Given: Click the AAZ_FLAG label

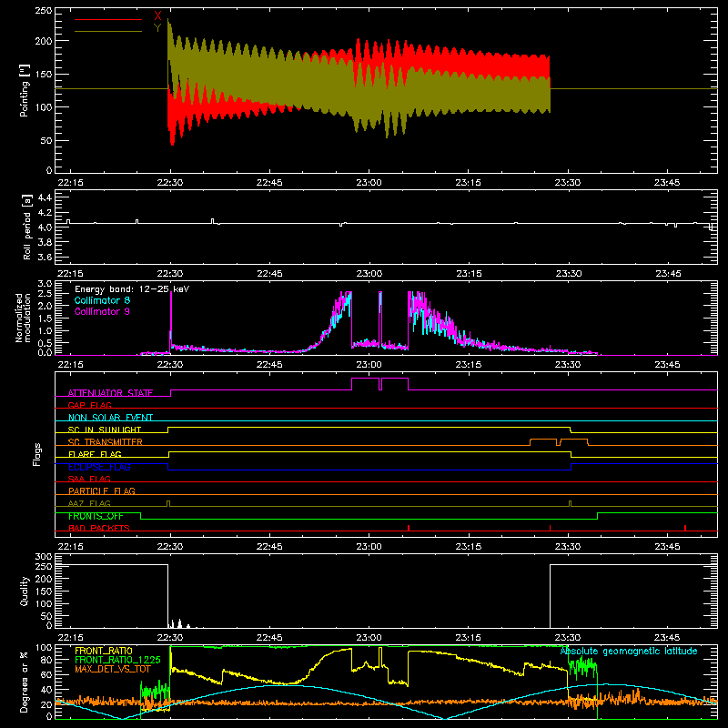Looking at the screenshot, I should (89, 503).
